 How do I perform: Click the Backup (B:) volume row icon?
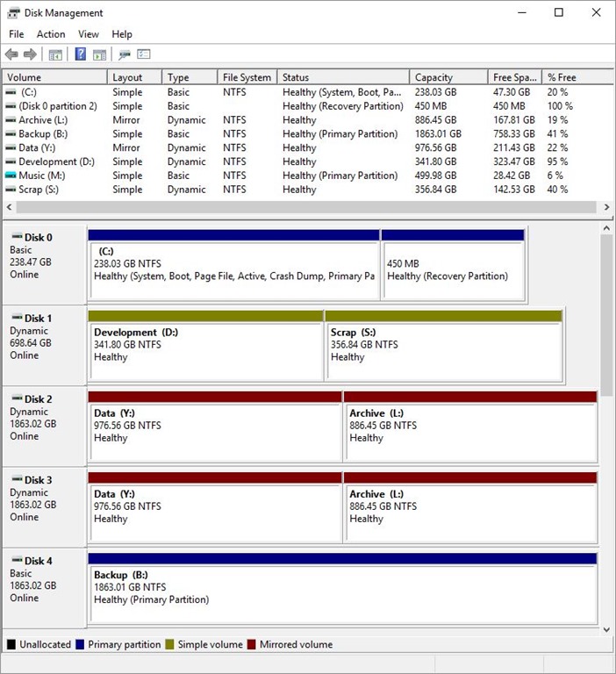coord(11,133)
